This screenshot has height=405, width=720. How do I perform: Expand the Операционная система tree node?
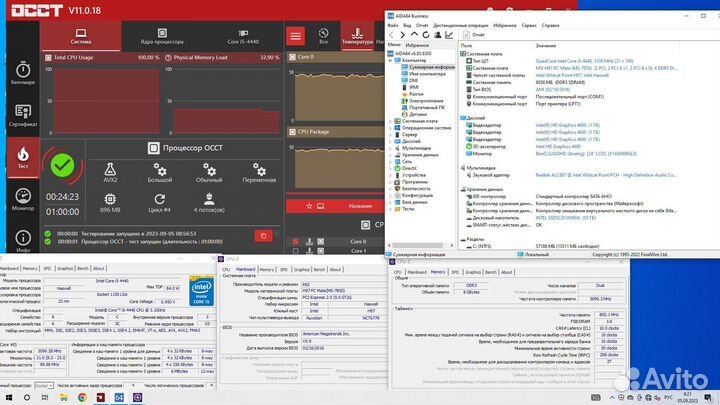tap(391, 128)
